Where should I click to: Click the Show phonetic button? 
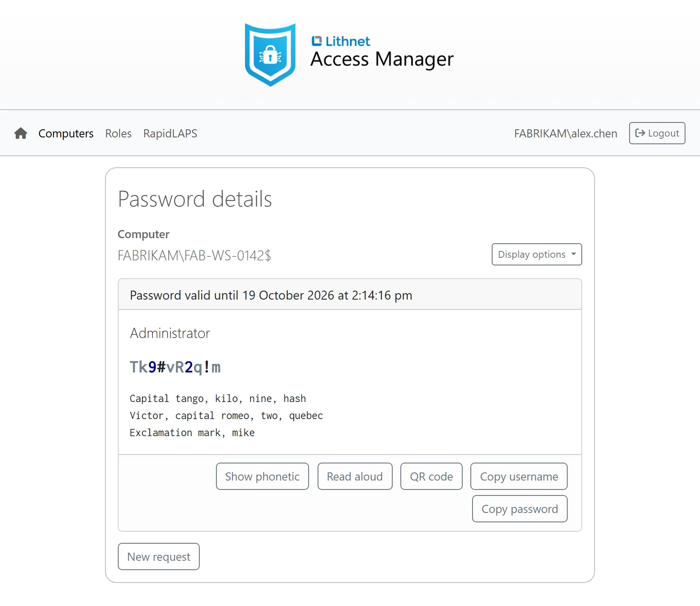262,476
